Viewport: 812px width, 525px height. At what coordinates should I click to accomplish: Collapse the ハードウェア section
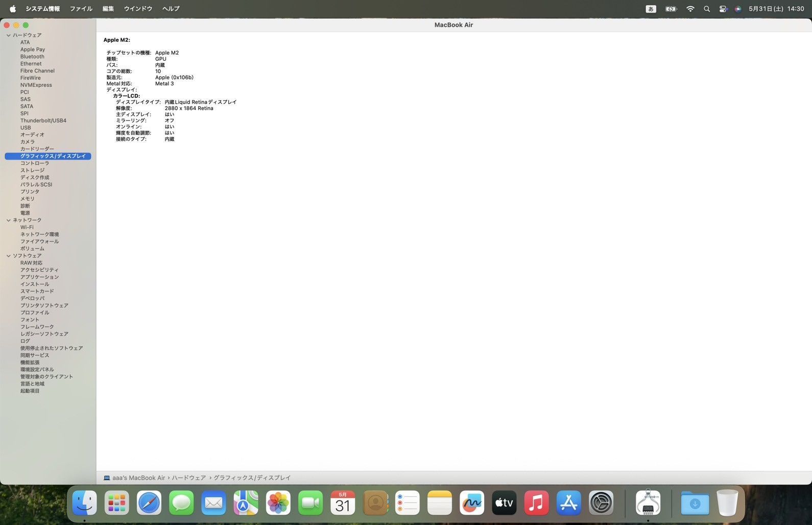pos(9,35)
